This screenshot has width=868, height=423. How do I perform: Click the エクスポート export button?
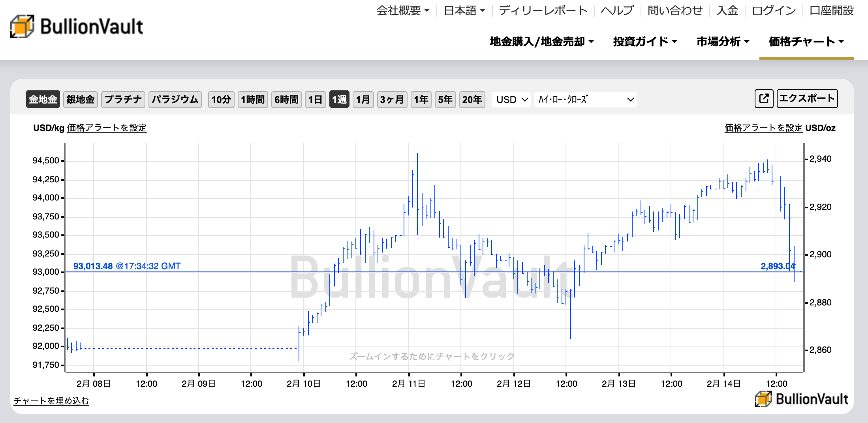click(x=807, y=99)
